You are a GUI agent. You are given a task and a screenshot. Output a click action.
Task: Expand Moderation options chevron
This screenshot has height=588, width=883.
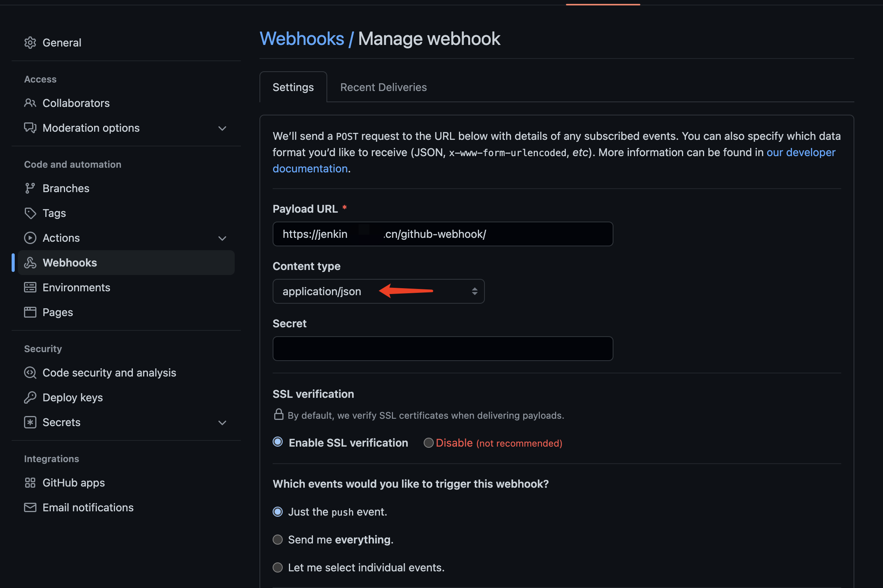click(x=222, y=128)
